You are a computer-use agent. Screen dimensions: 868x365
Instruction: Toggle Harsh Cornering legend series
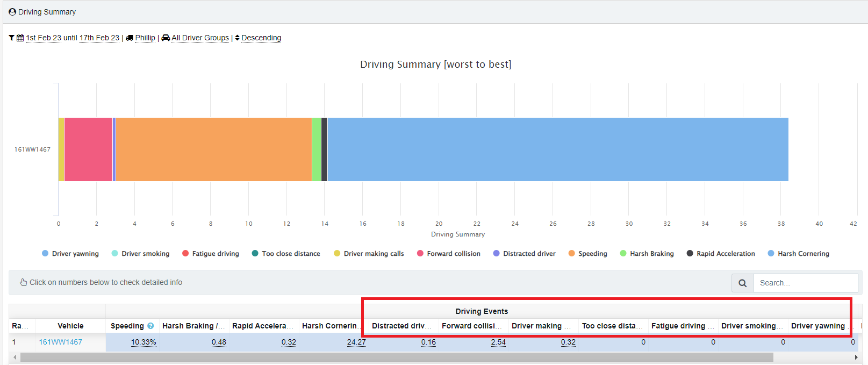pyautogui.click(x=799, y=254)
